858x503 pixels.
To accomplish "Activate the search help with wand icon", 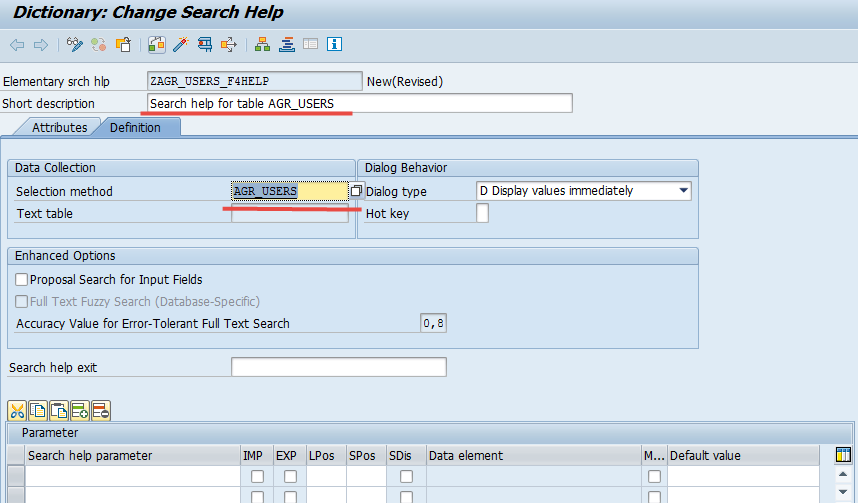I will 181,44.
